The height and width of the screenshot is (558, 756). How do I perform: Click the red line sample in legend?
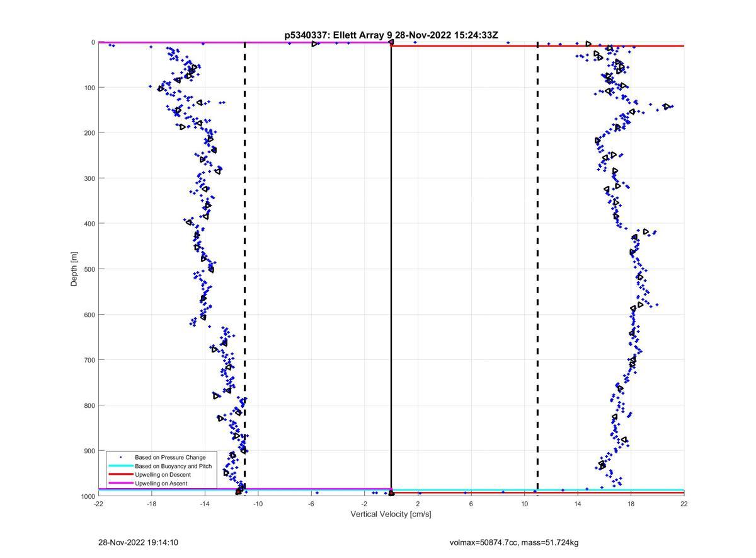(120, 475)
